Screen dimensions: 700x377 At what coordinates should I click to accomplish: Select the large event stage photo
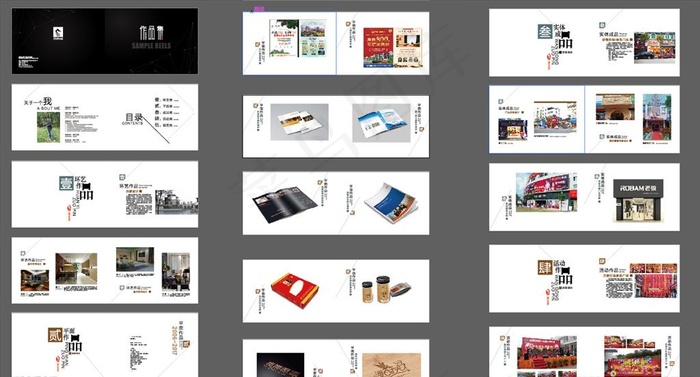click(x=547, y=353)
